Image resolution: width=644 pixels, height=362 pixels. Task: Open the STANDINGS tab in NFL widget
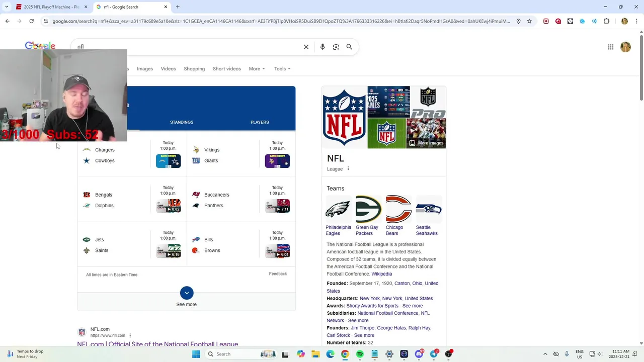coord(182,122)
